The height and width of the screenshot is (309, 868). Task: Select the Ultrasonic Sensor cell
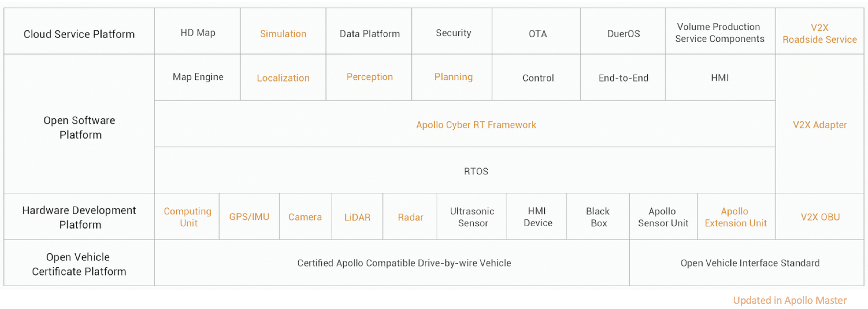(x=472, y=217)
